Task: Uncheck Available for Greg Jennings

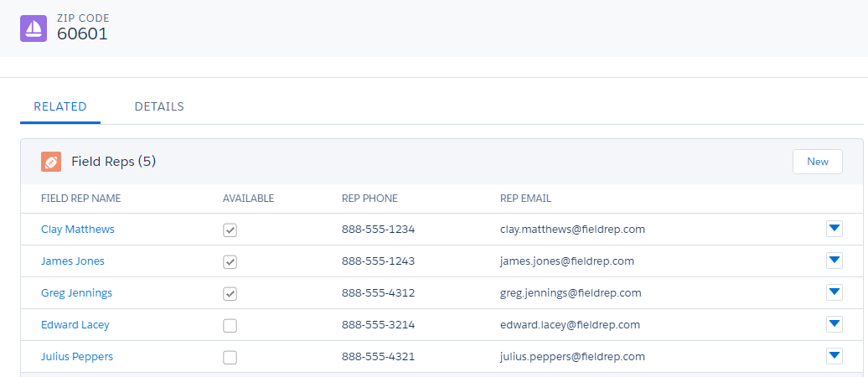Action: pyautogui.click(x=230, y=293)
